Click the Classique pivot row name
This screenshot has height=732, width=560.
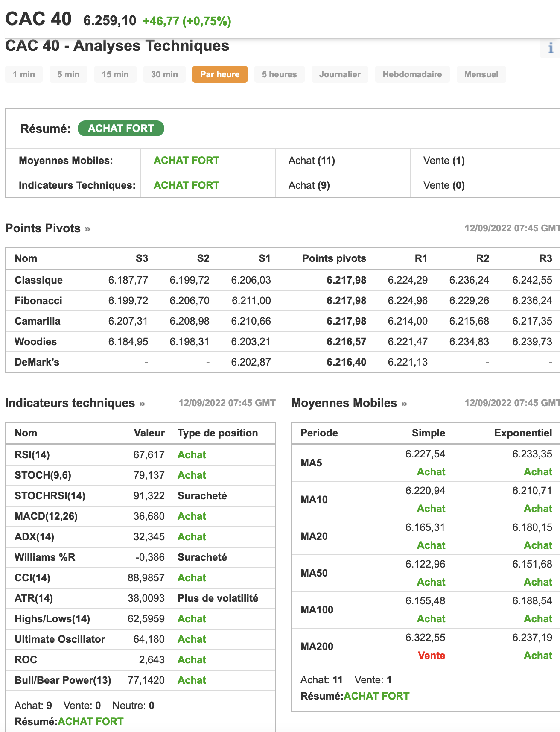click(x=38, y=280)
